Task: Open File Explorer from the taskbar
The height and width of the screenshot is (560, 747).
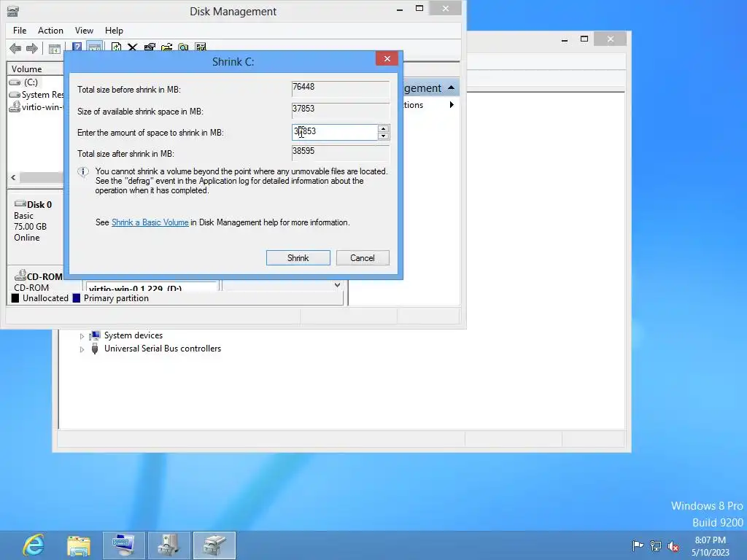Action: point(79,545)
